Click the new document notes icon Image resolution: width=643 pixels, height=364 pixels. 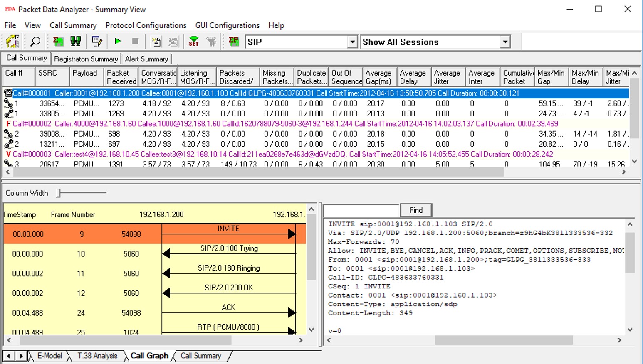pyautogui.click(x=156, y=42)
